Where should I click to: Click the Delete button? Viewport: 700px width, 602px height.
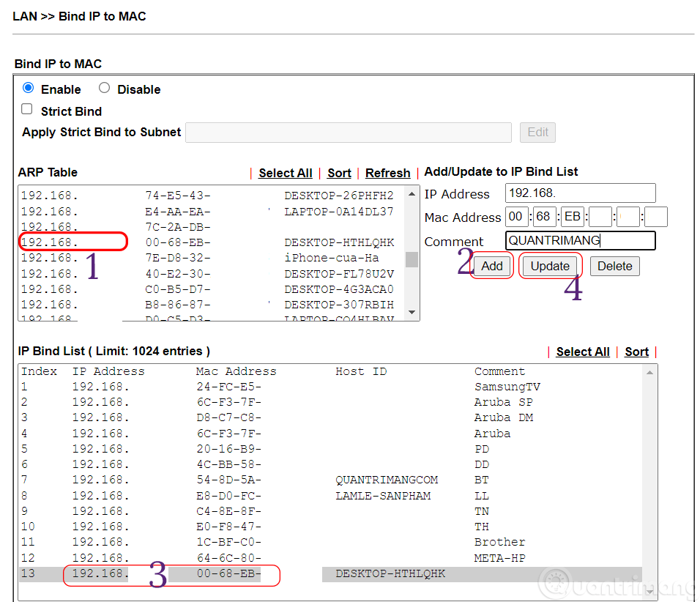click(x=614, y=266)
